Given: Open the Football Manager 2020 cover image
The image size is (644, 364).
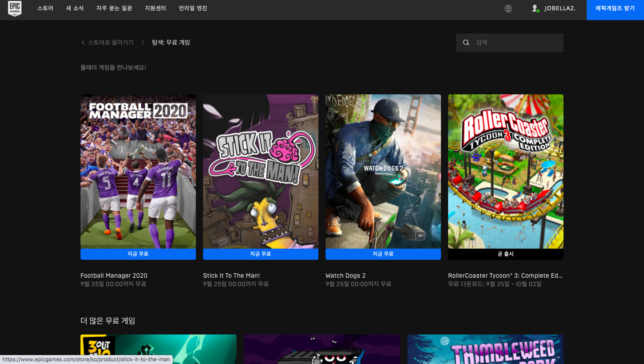Looking at the screenshot, I should tap(138, 171).
